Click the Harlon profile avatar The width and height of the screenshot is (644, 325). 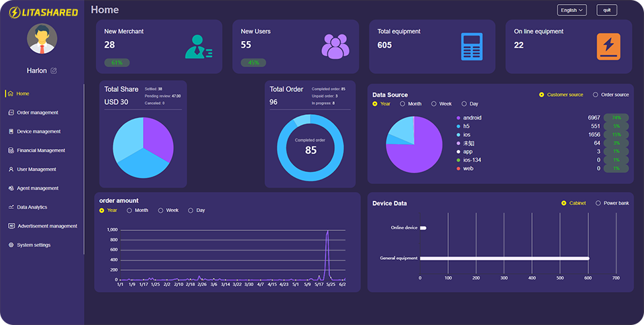pos(42,39)
